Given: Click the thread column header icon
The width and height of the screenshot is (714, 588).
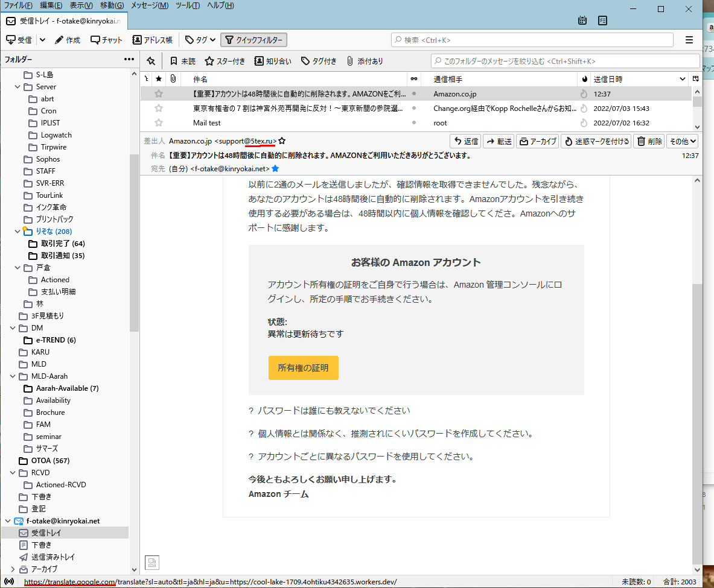Looking at the screenshot, I should 146,79.
